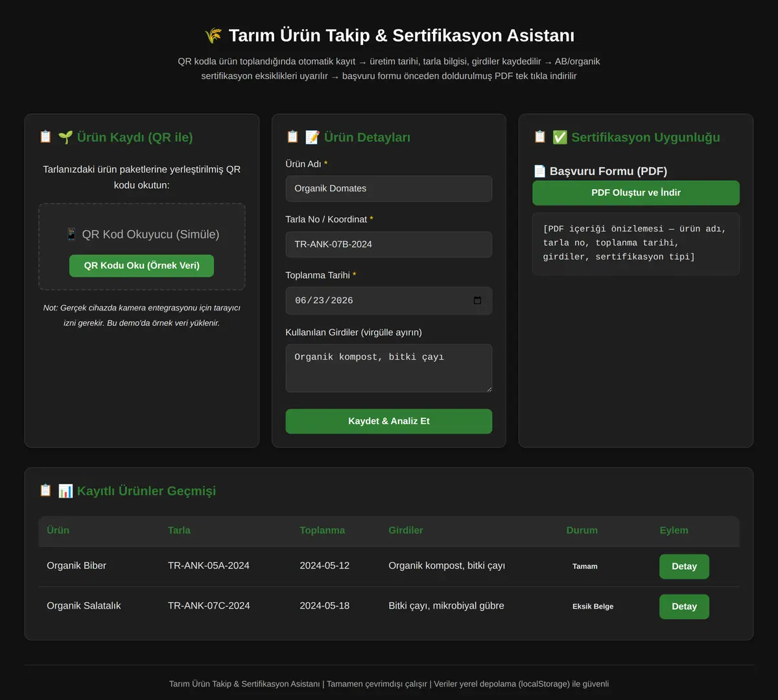This screenshot has width=778, height=700.
Task: Click field code TR-ANK-05A-2024 in the table
Action: 209,566
